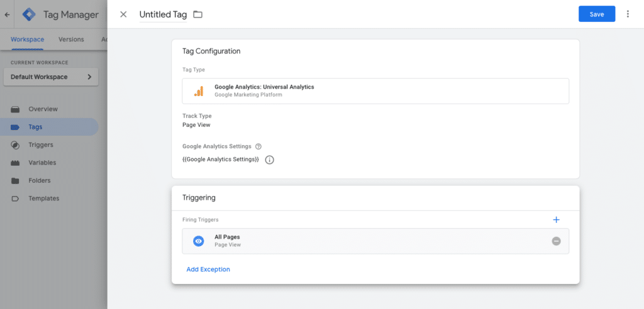Image resolution: width=644 pixels, height=309 pixels.
Task: Switch to the Workspace tab
Action: [27, 40]
